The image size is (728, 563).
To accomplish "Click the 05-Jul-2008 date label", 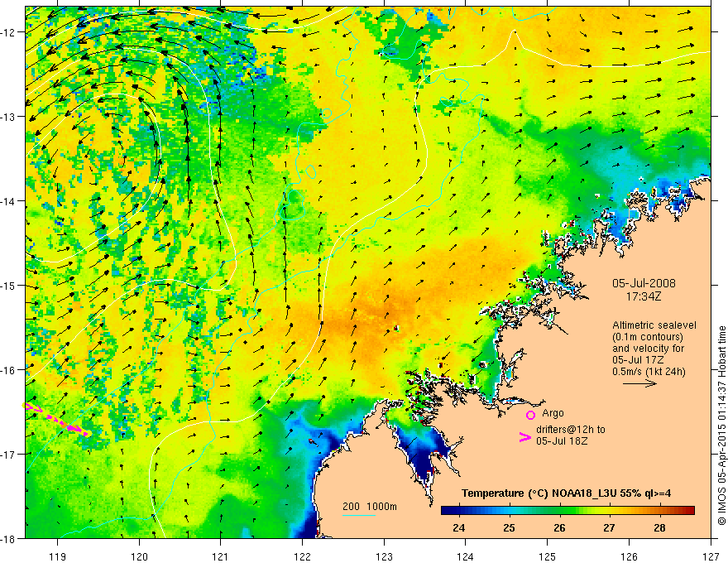I will point(644,283).
